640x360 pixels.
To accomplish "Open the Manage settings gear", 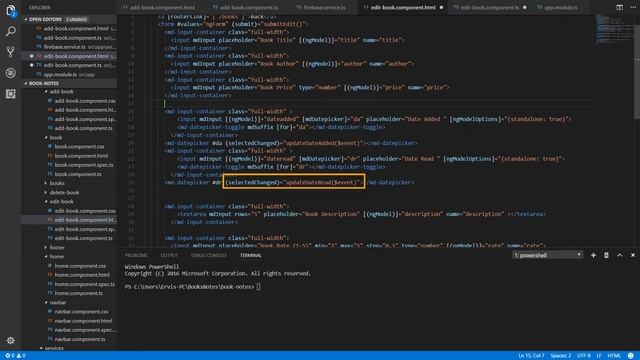I will tap(11, 340).
